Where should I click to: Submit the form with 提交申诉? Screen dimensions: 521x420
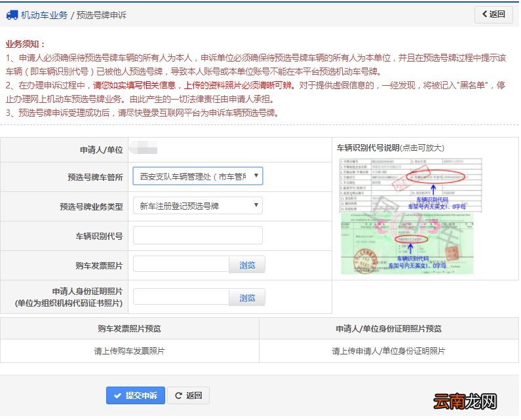(x=136, y=395)
